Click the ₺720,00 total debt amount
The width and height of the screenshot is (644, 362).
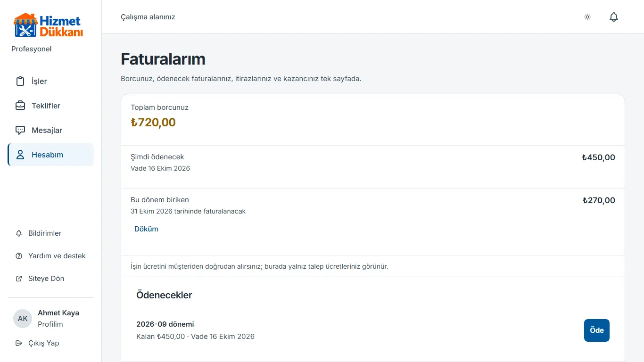coord(153,123)
